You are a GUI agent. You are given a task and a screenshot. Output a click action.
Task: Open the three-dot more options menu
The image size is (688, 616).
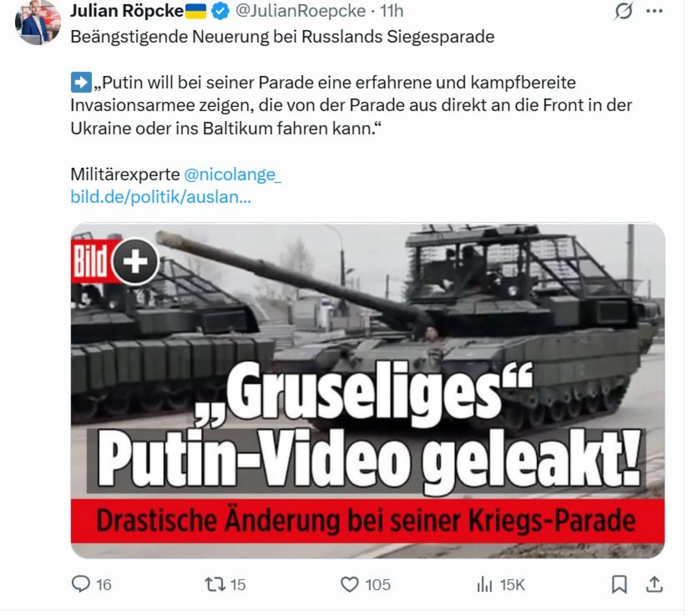tap(654, 11)
